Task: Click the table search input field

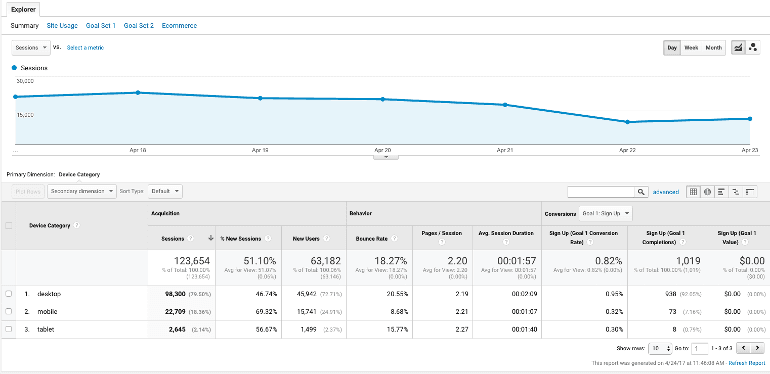Action: coord(602,192)
